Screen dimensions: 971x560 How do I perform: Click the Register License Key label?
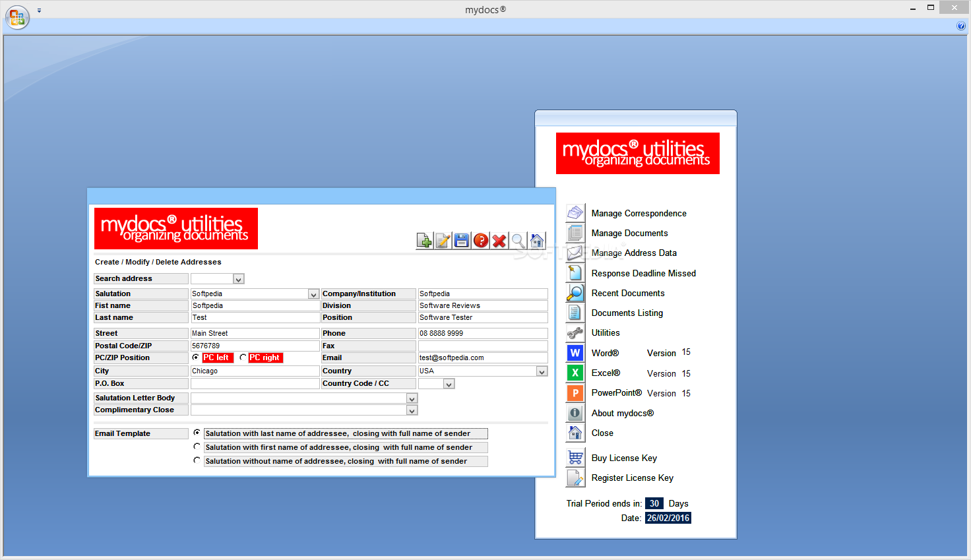click(632, 478)
